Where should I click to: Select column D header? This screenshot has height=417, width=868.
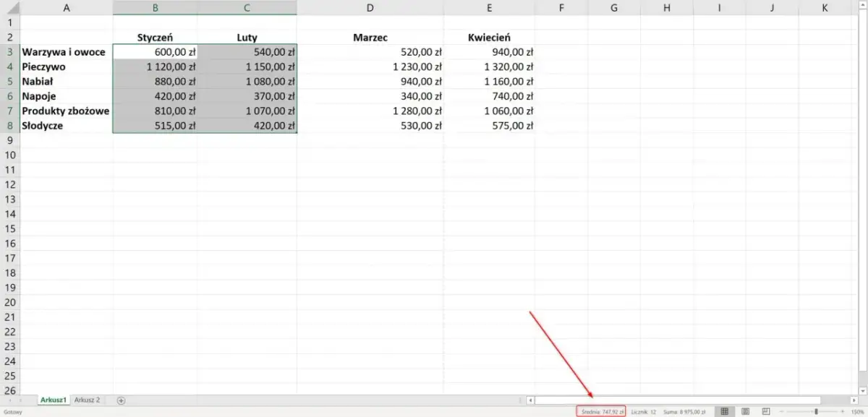click(370, 7)
